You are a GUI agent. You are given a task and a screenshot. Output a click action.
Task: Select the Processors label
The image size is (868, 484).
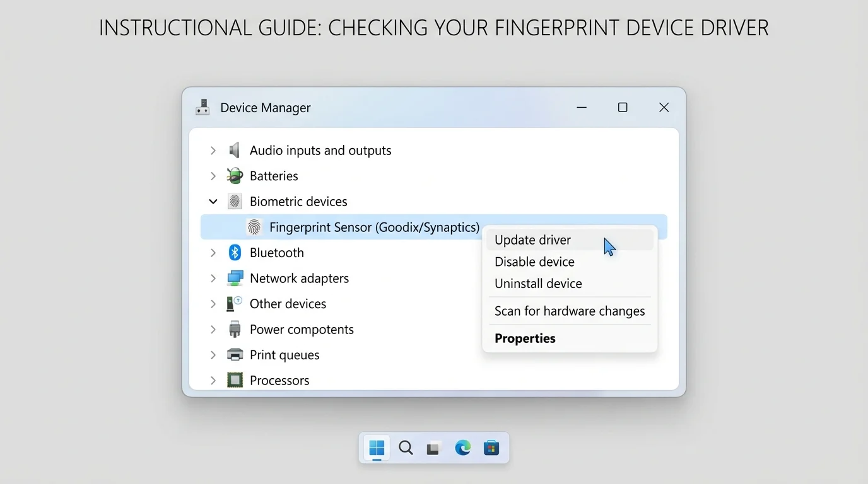(x=279, y=381)
